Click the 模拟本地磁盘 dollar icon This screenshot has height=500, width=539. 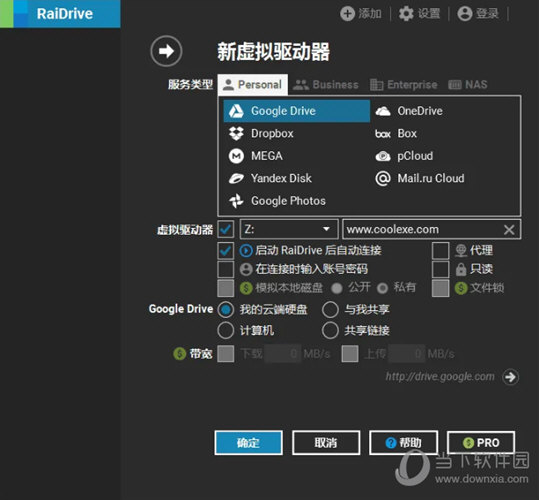pos(246,288)
